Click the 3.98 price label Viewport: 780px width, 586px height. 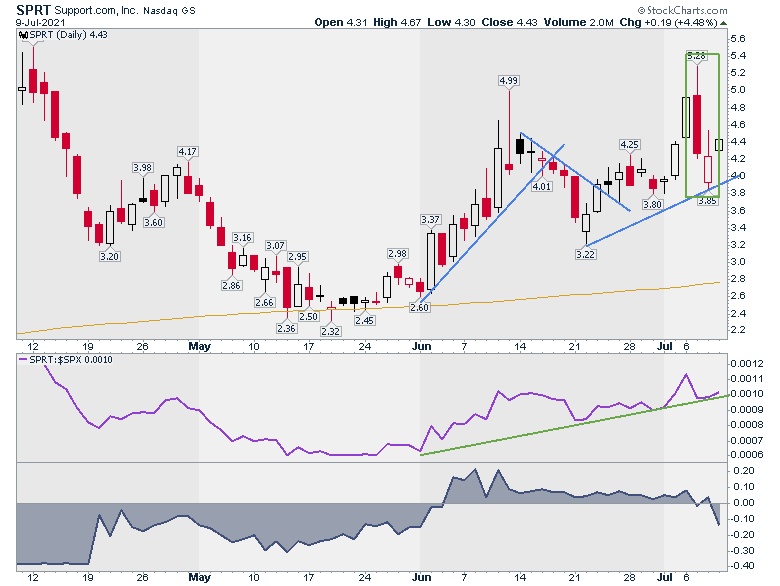[x=142, y=168]
